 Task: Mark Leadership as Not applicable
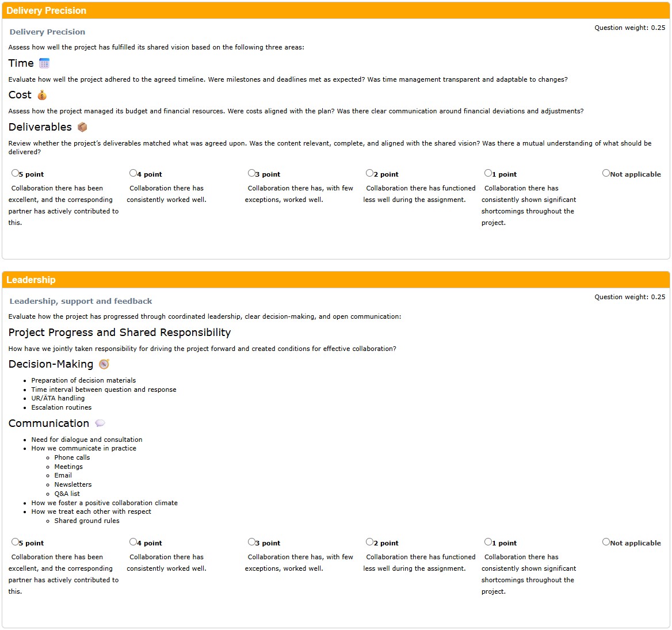[x=606, y=542]
